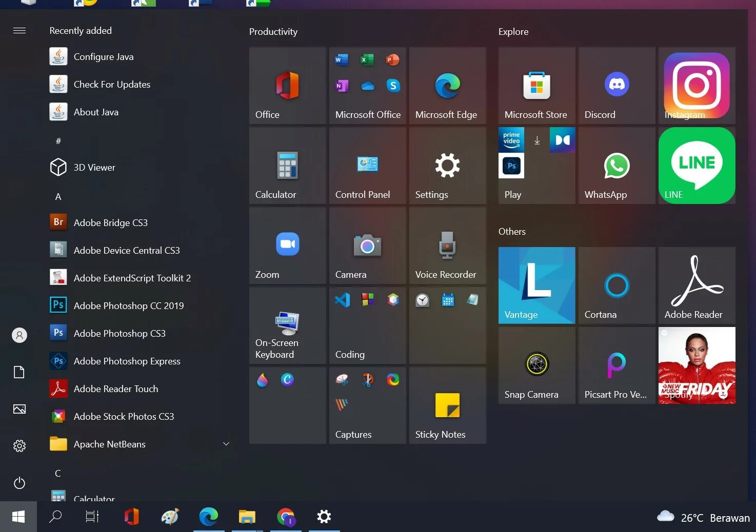Open the LINE tile
This screenshot has height=532, width=756.
(697, 166)
